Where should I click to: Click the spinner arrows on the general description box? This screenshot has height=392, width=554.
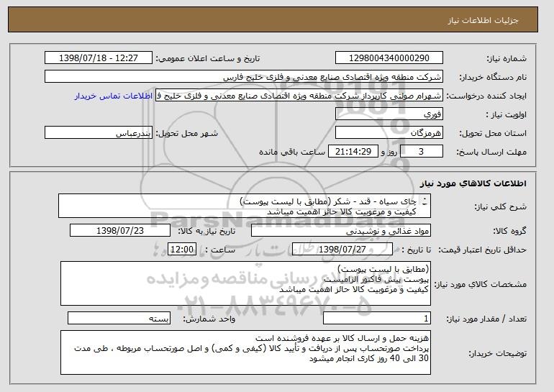point(424,201)
